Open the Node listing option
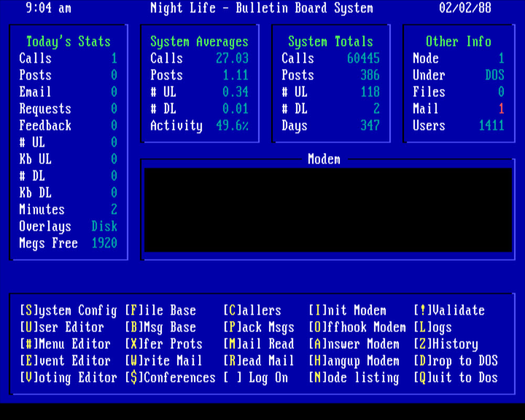 (354, 377)
